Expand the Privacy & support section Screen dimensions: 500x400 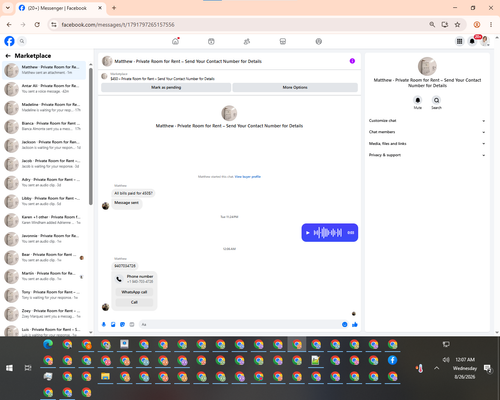coord(427,155)
